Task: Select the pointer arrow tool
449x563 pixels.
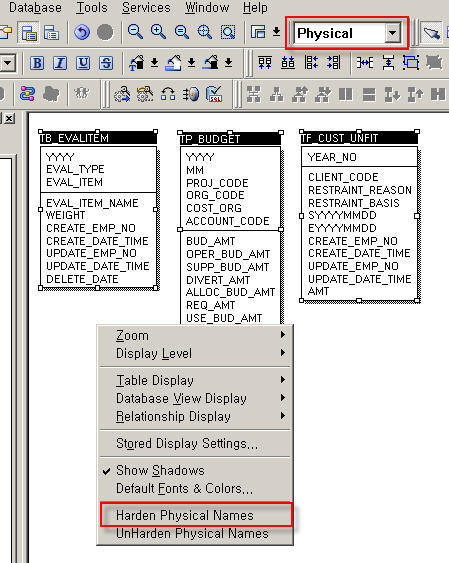Action: (x=431, y=33)
